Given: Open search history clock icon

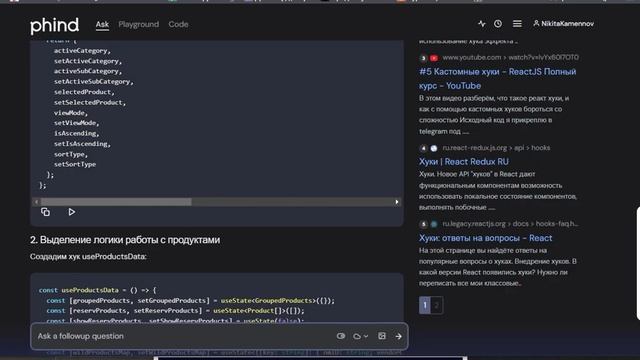Looking at the screenshot, I should 498,24.
